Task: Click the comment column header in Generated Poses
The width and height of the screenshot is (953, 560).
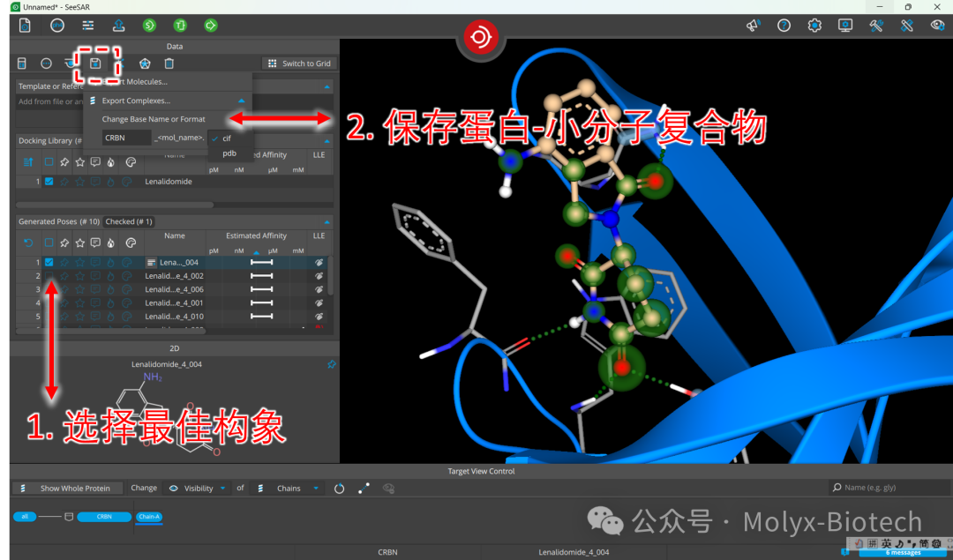Action: (95, 243)
